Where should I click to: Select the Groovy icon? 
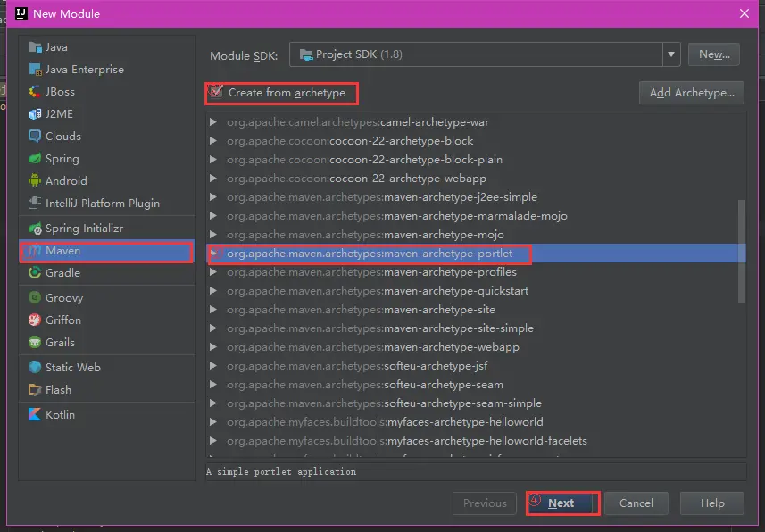tap(35, 298)
